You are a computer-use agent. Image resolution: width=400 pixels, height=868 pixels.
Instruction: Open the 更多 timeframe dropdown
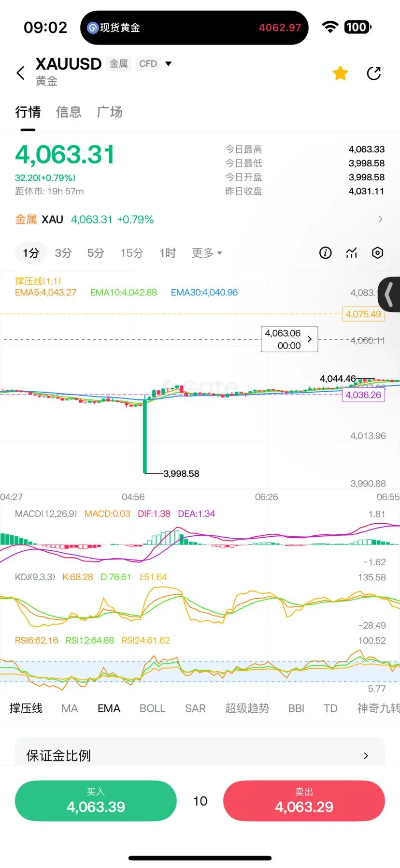click(207, 253)
